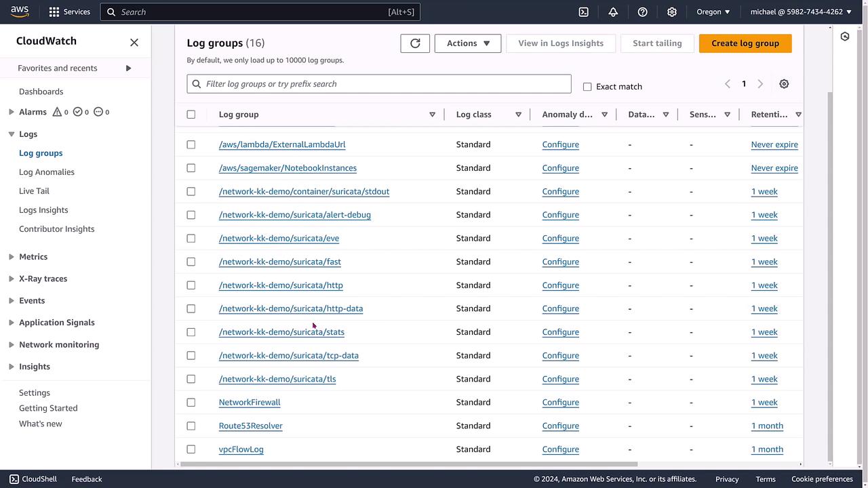868x488 pixels.
Task: Open the Actions dropdown menu
Action: point(468,43)
